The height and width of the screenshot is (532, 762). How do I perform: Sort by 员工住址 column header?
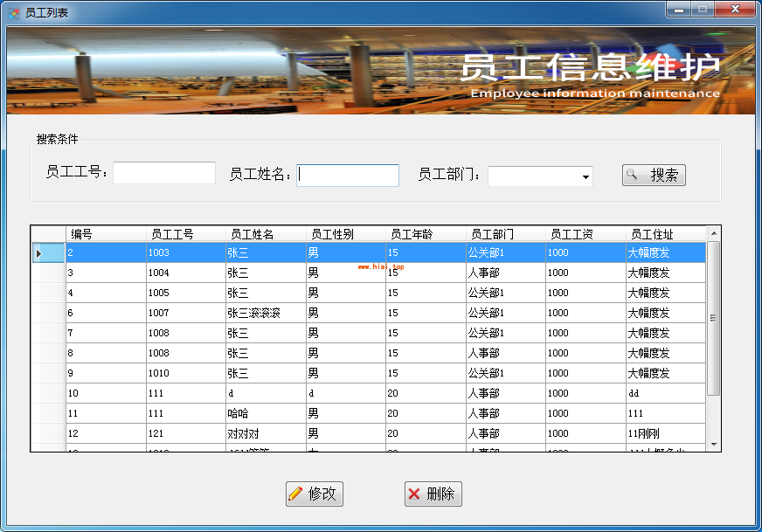click(666, 234)
